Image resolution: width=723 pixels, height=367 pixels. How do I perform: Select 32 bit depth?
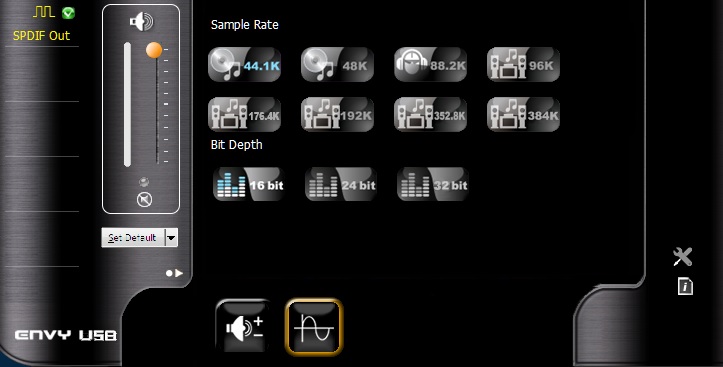coord(433,184)
